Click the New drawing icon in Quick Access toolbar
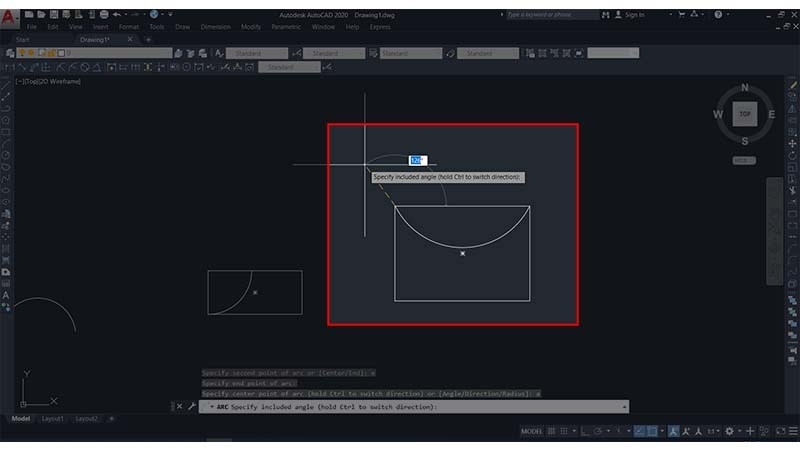800x450 pixels. 29,15
